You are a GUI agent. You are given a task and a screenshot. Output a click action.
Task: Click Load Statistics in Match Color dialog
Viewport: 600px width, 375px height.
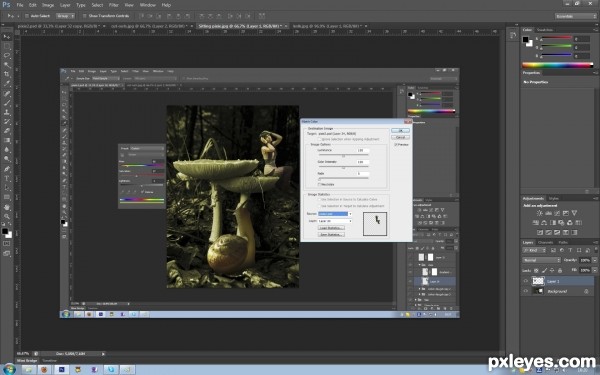pos(331,228)
